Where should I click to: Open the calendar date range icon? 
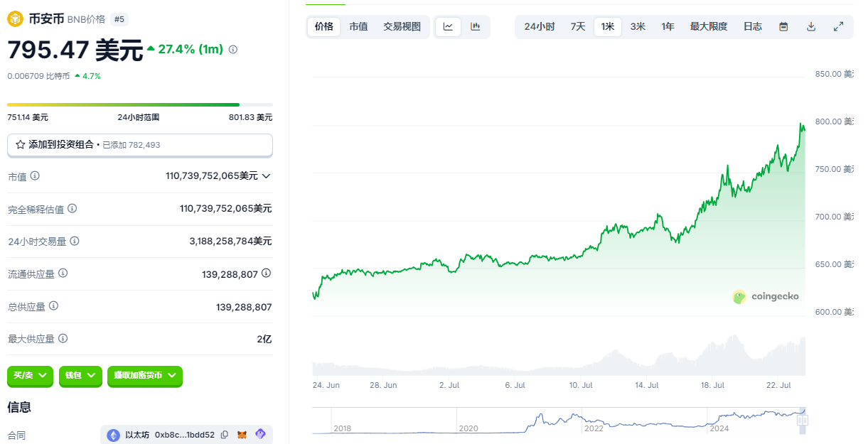(783, 26)
